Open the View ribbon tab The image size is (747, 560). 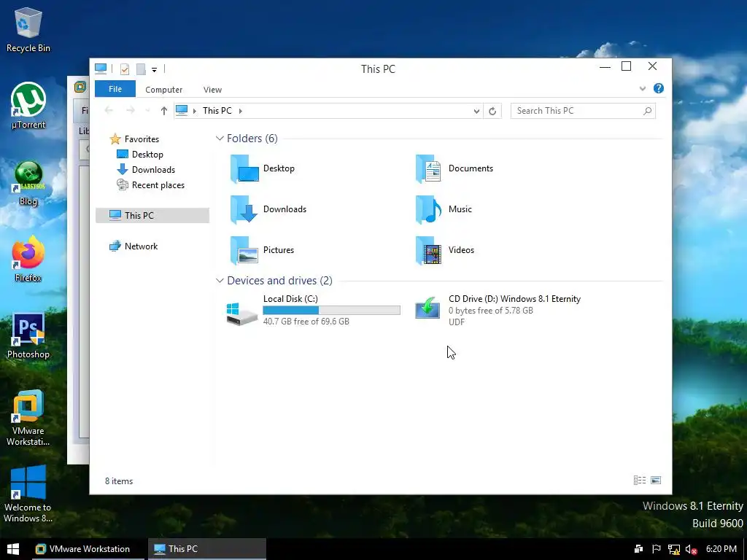tap(212, 90)
